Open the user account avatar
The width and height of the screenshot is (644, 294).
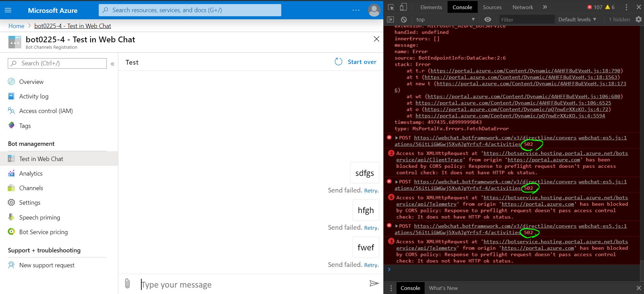point(374,10)
